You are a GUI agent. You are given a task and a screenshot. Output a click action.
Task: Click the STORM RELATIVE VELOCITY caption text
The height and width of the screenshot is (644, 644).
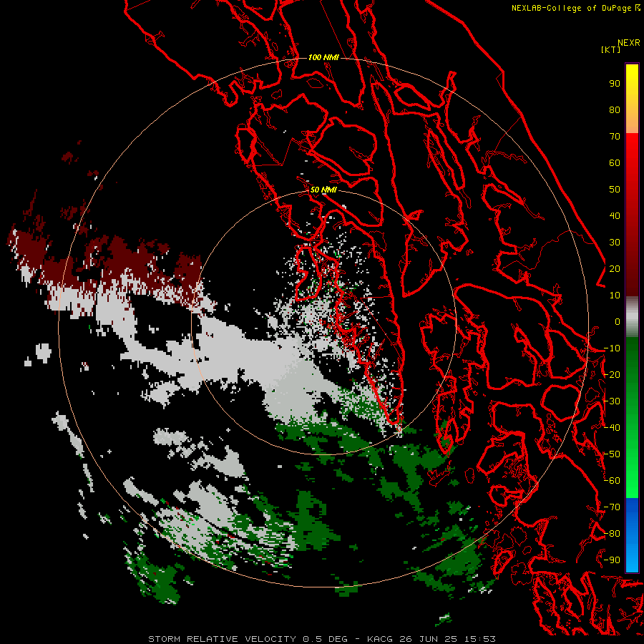(222, 639)
